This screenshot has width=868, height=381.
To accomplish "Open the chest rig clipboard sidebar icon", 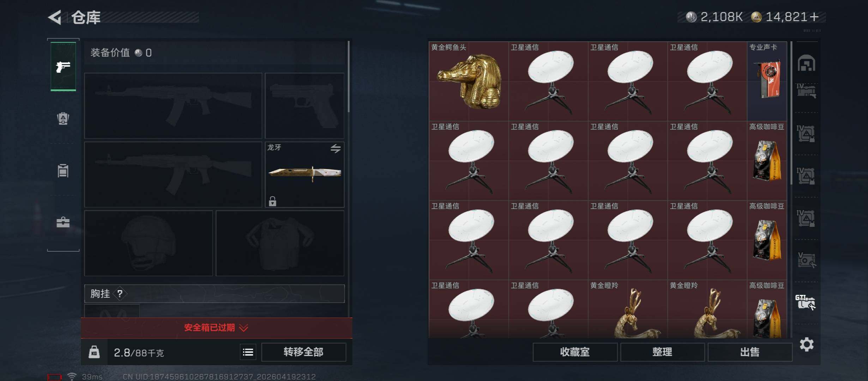I will 63,170.
